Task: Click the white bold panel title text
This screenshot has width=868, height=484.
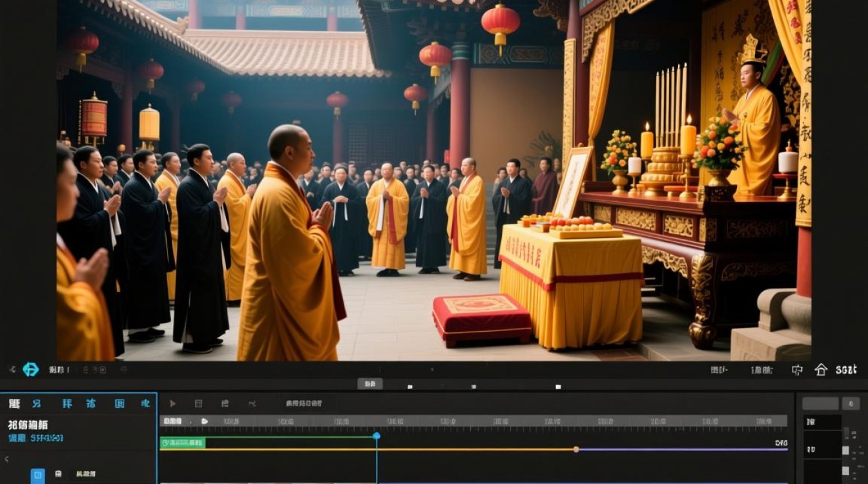Action: (28, 425)
